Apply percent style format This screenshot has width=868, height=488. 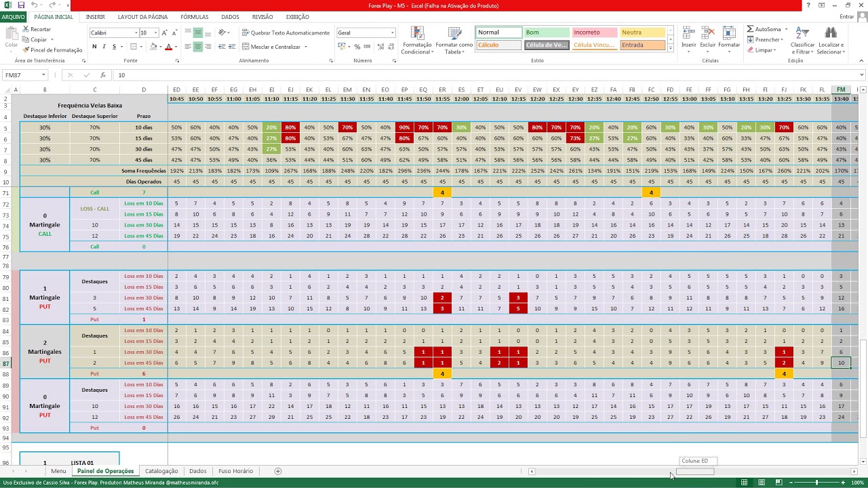[x=357, y=47]
